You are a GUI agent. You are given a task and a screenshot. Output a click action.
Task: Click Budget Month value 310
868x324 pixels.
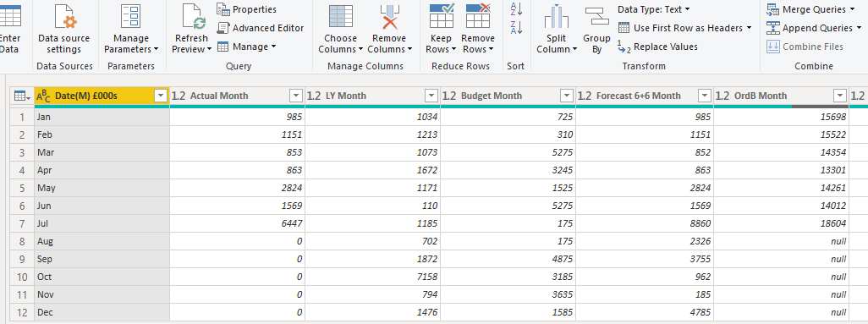(508, 135)
